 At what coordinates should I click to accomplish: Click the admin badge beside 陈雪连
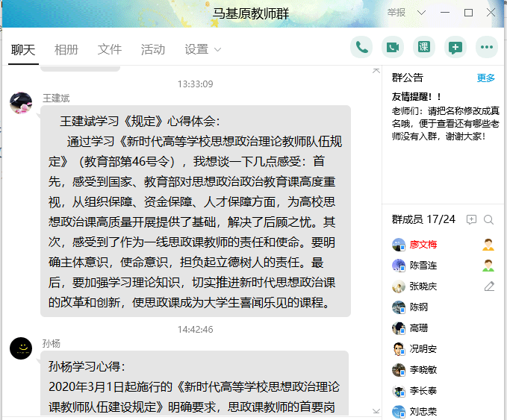[488, 266]
